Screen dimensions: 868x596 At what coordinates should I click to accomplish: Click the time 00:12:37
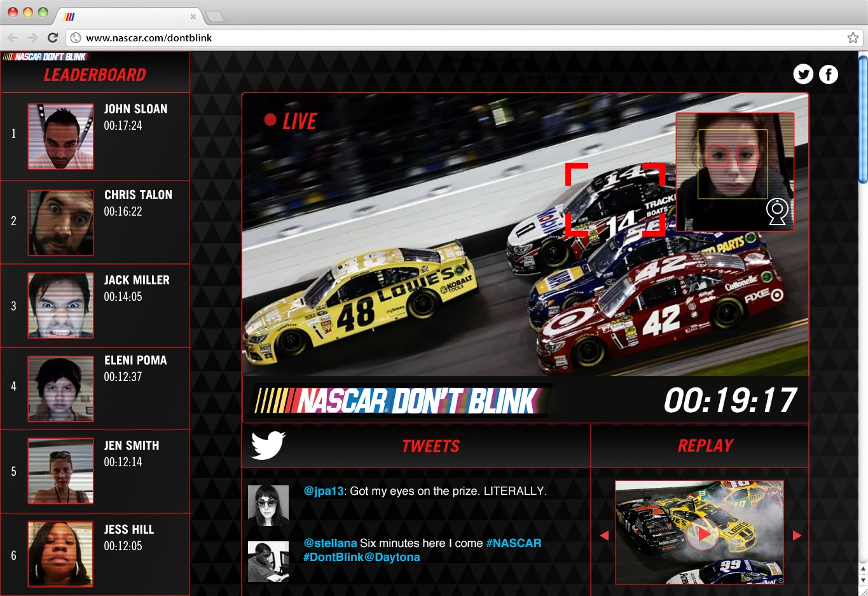tap(123, 377)
